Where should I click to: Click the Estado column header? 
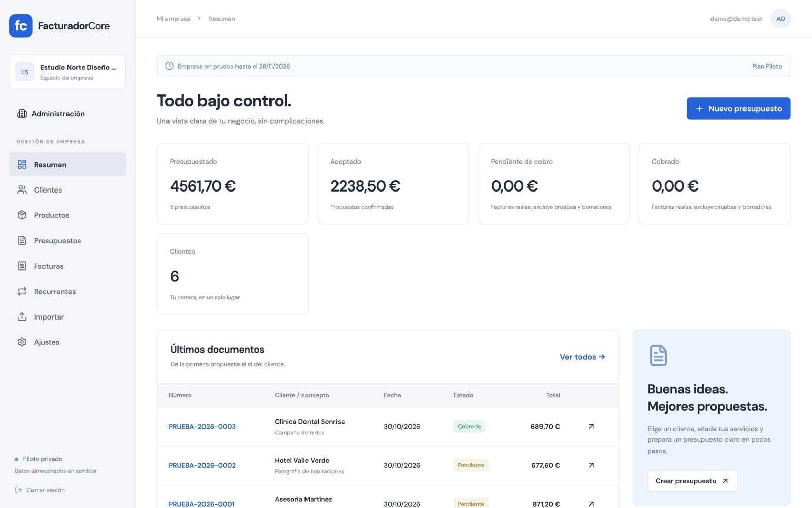(x=463, y=395)
